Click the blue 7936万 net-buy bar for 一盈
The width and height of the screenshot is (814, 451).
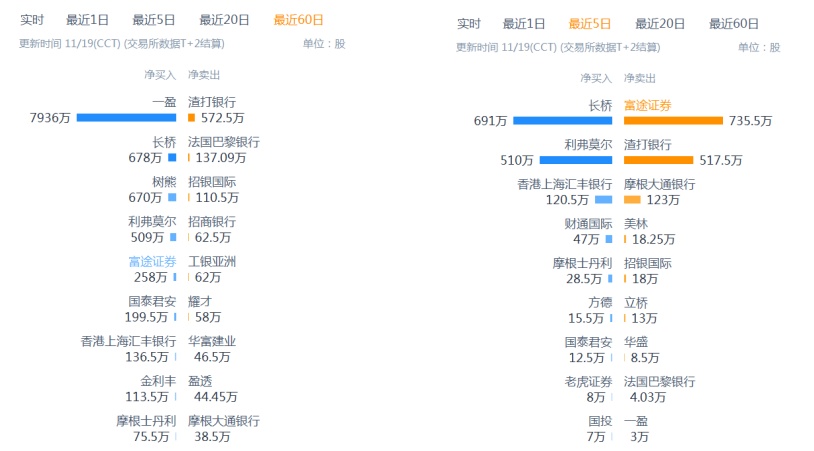point(126,118)
